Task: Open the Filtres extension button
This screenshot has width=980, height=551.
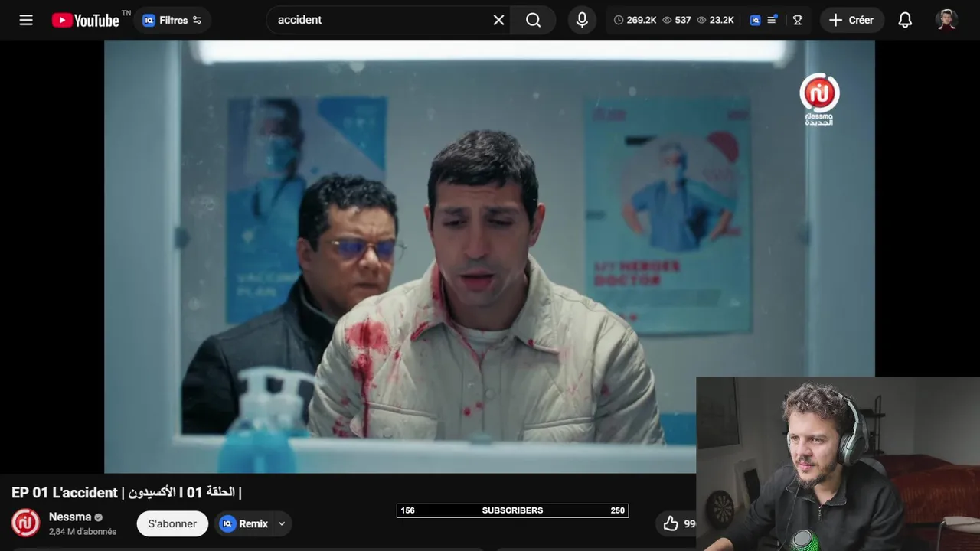Action: [x=172, y=20]
